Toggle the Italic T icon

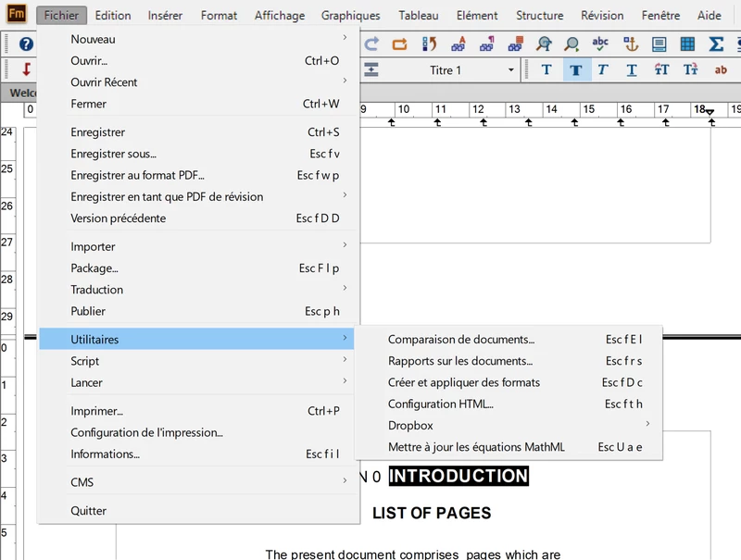click(603, 69)
